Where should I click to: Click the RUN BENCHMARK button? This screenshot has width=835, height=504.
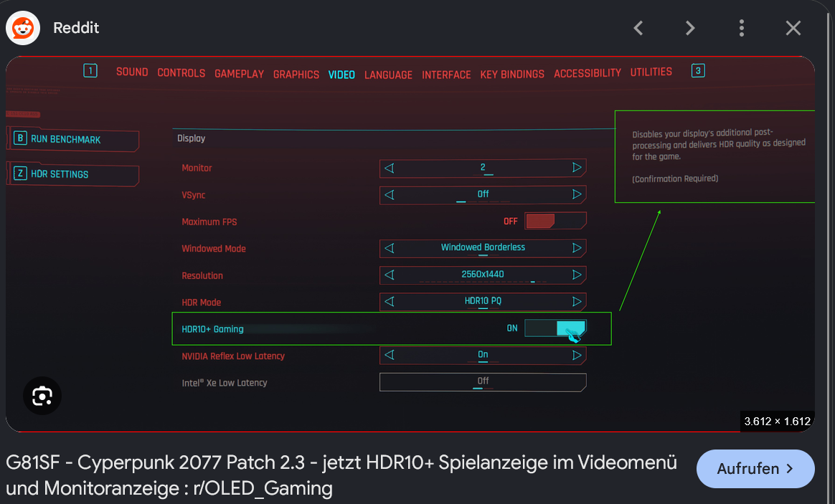click(x=73, y=139)
